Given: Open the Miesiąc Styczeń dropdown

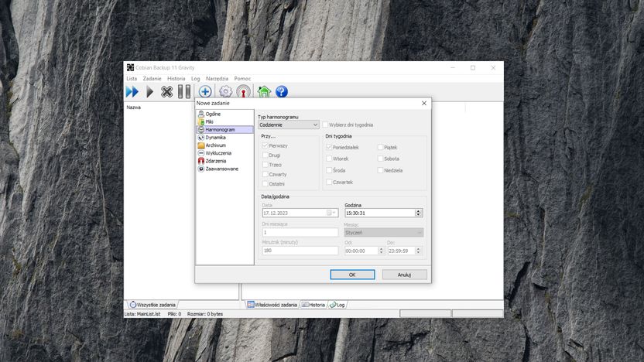Looking at the screenshot, I should (x=384, y=233).
